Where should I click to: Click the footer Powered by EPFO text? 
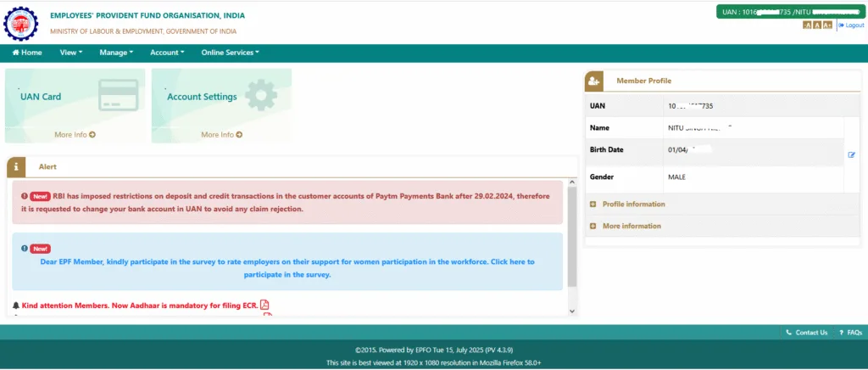[434, 350]
